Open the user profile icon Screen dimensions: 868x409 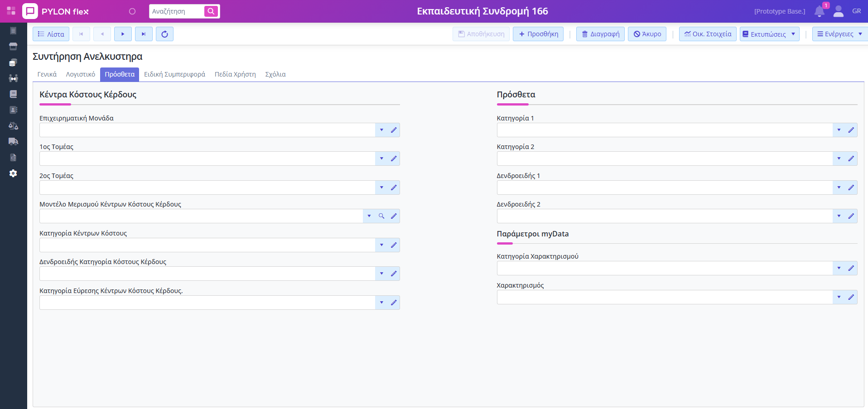838,11
